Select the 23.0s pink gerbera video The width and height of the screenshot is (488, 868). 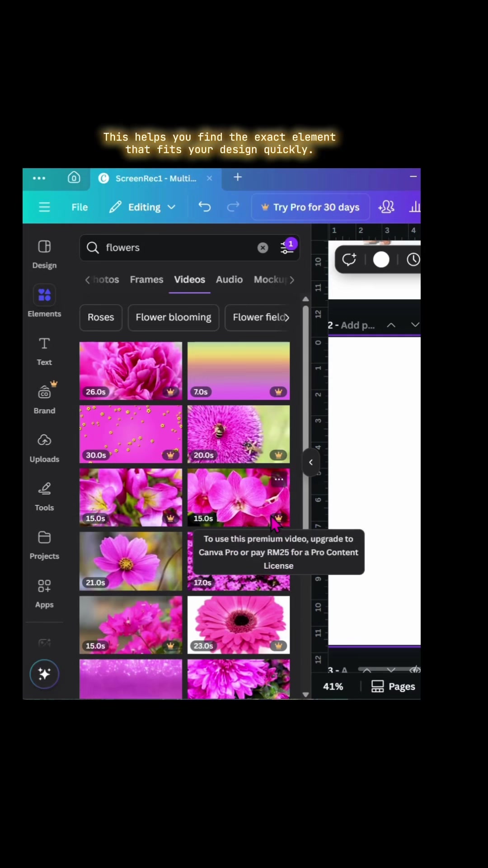pyautogui.click(x=239, y=625)
